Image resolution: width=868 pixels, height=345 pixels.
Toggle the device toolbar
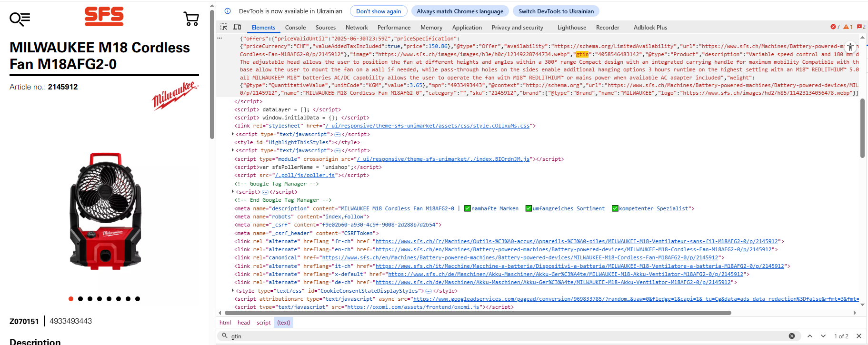[237, 27]
